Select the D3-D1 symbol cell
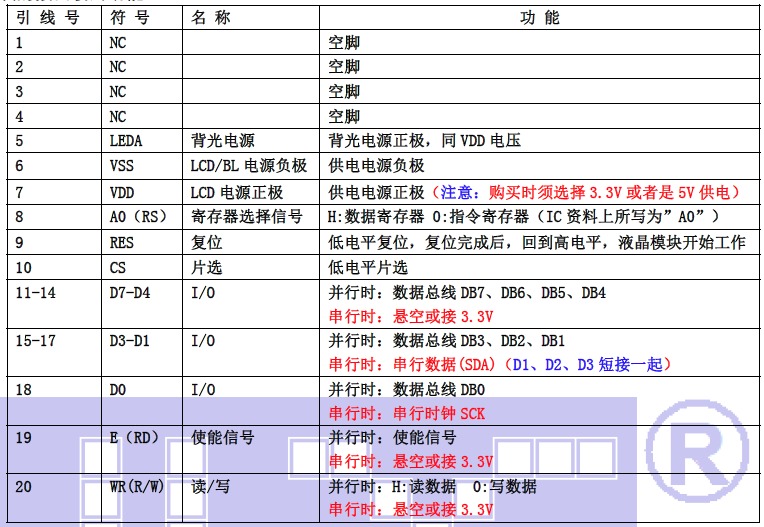The height and width of the screenshot is (527, 764). 130,341
